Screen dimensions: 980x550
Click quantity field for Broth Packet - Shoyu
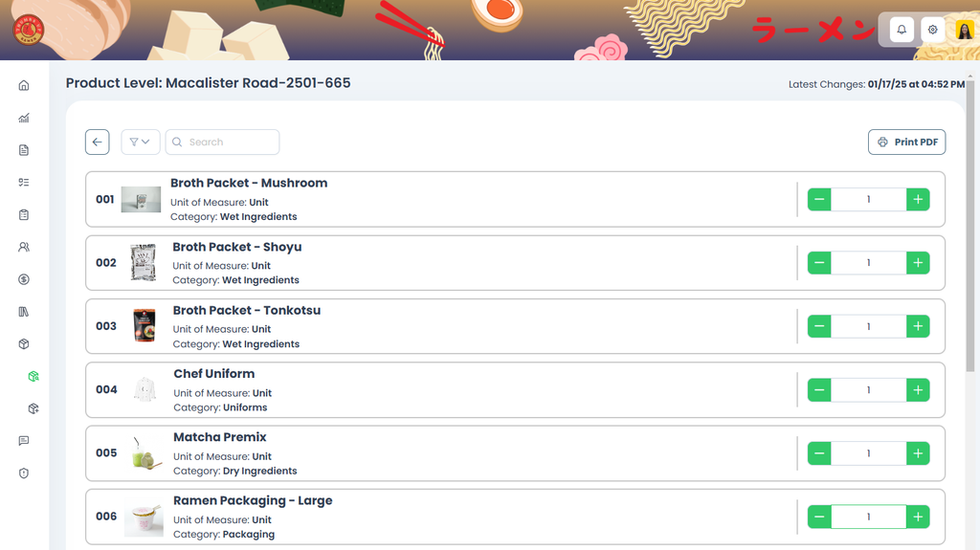(x=869, y=262)
